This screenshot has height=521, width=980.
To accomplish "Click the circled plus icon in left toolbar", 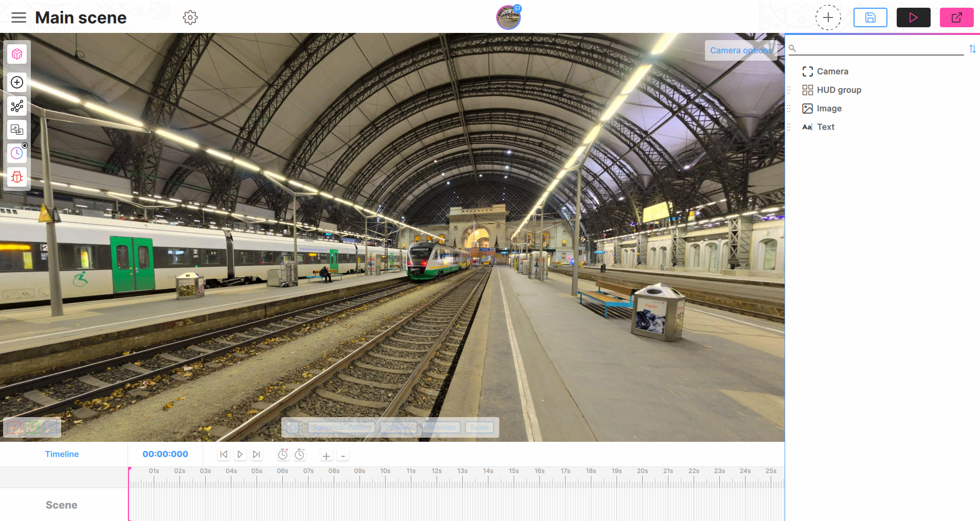I will pyautogui.click(x=17, y=82).
